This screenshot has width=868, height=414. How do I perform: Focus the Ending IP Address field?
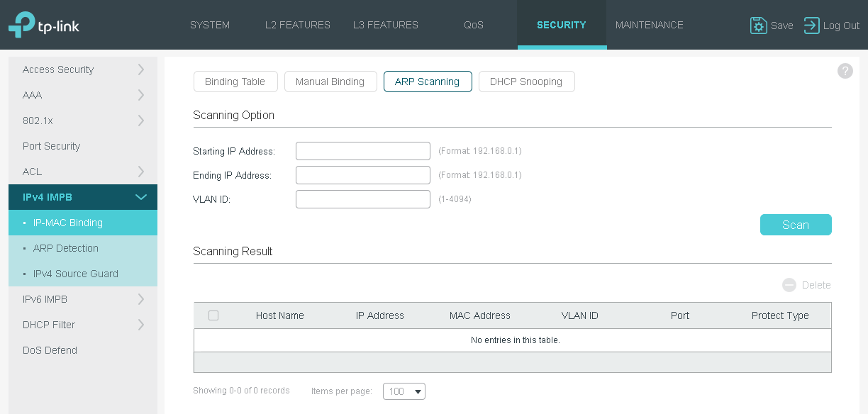click(x=363, y=175)
